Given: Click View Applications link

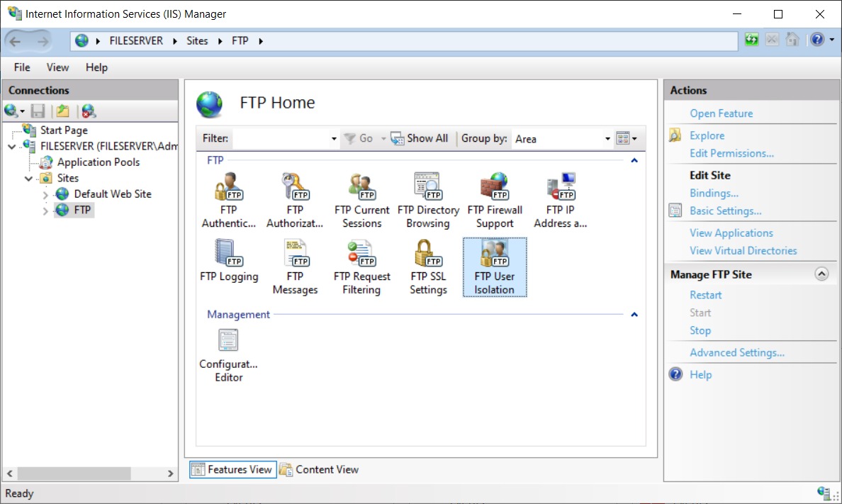Looking at the screenshot, I should 731,233.
